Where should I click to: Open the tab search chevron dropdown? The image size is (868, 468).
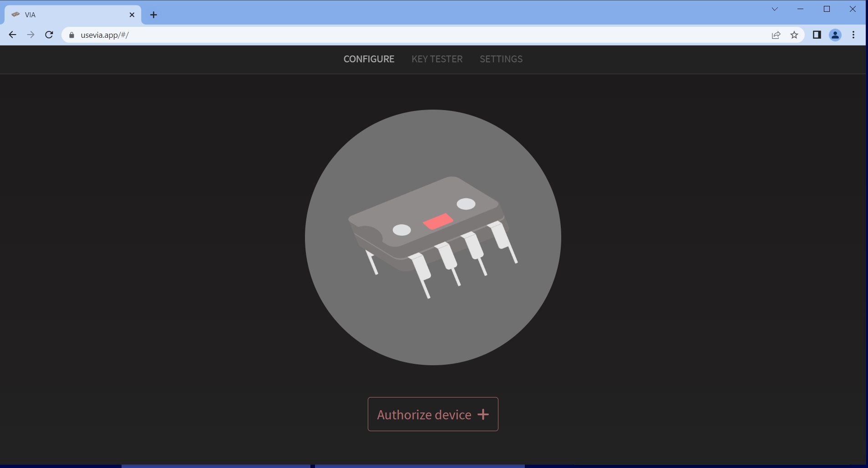point(775,9)
